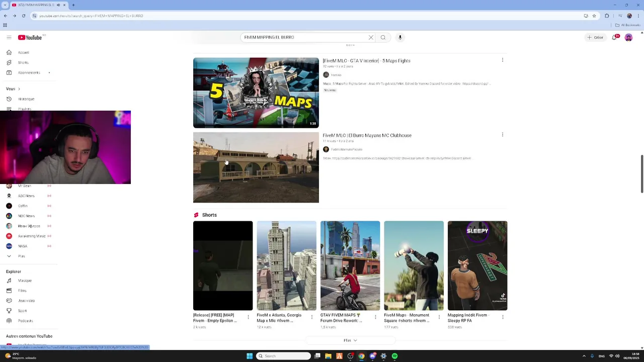
Task: Open Windows Start menu
Action: click(x=250, y=356)
